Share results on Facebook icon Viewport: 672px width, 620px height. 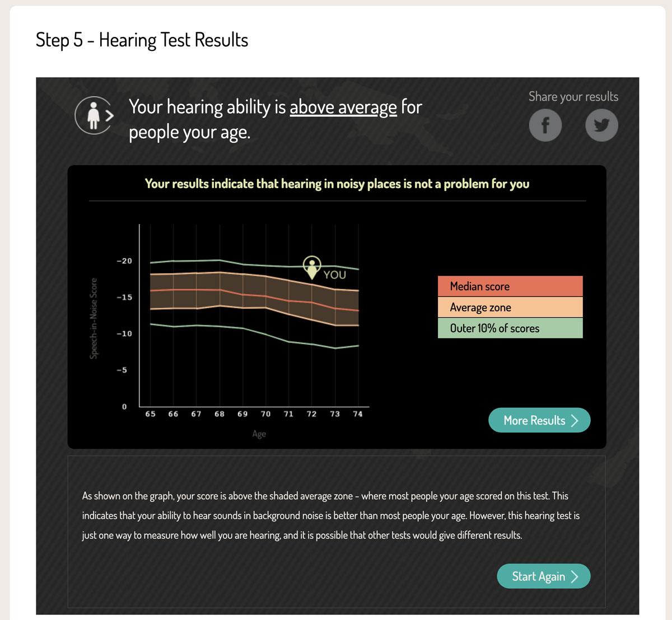pyautogui.click(x=545, y=125)
